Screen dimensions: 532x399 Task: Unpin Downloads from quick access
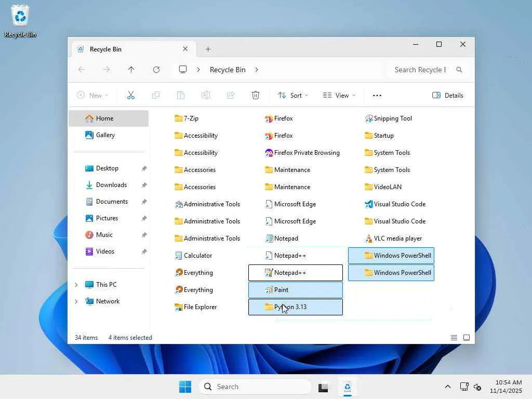pos(144,185)
